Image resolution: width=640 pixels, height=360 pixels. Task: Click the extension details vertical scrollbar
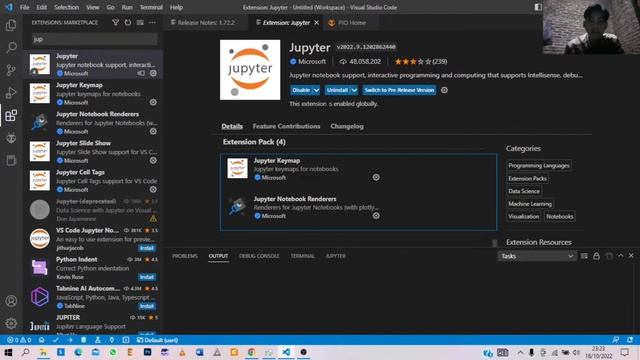[494, 243]
